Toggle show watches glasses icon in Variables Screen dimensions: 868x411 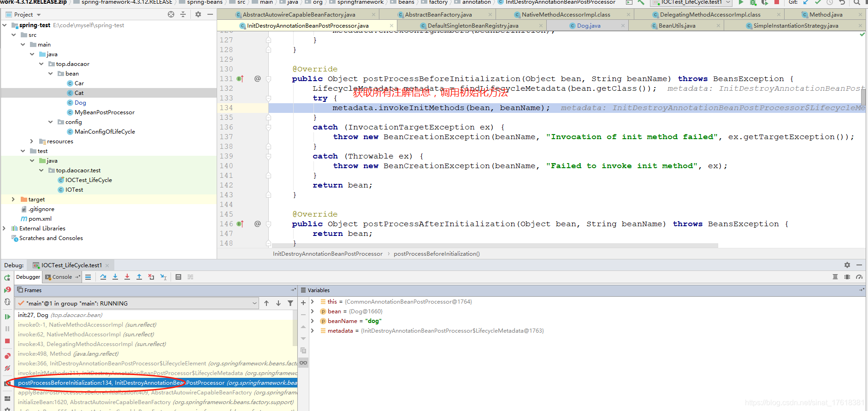point(303,363)
